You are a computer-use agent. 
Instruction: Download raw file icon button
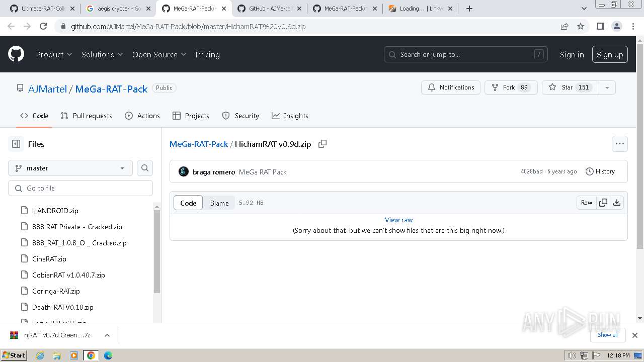617,203
